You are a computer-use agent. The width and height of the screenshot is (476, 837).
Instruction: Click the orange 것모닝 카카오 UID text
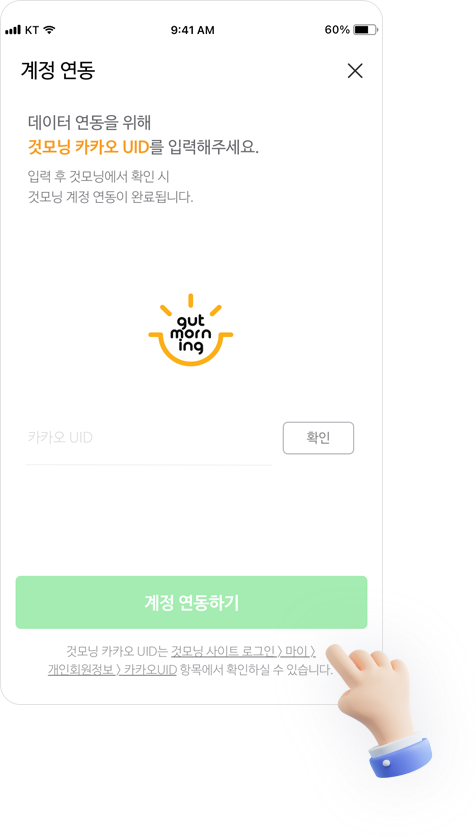coord(88,147)
